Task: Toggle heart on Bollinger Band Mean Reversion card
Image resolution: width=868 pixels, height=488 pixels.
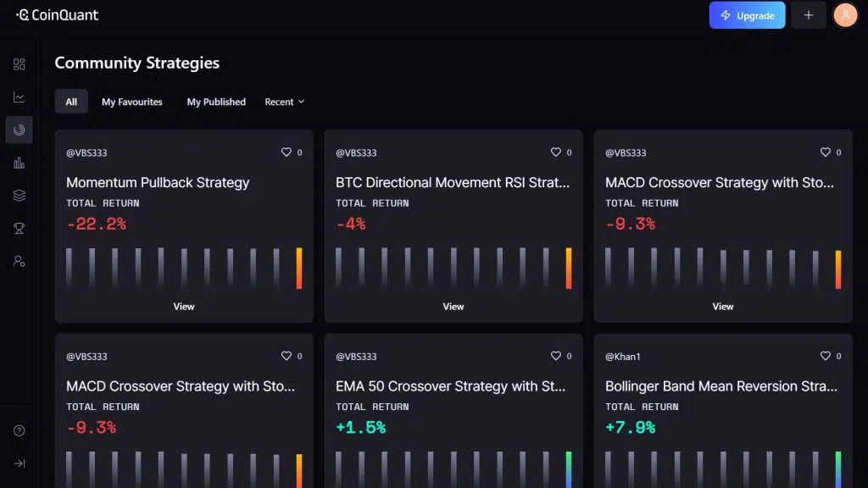Action: pos(826,357)
